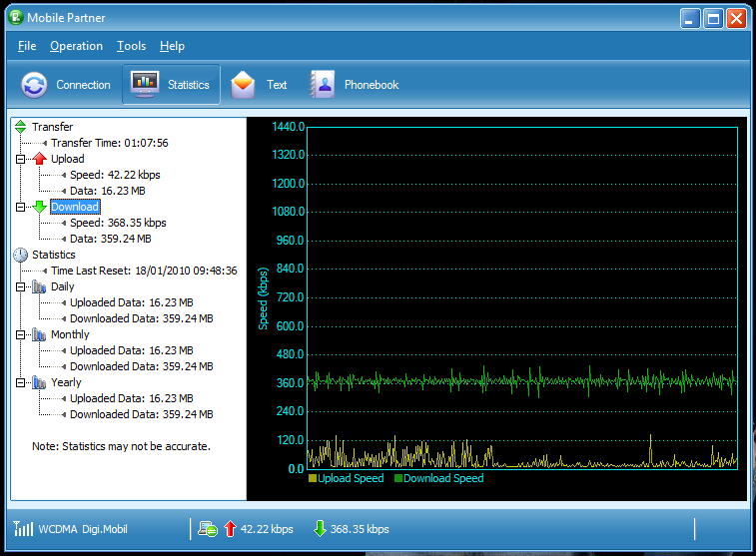Viewport: 756px width, 556px height.
Task: Switch to the Connection tab label
Action: pyautogui.click(x=84, y=85)
